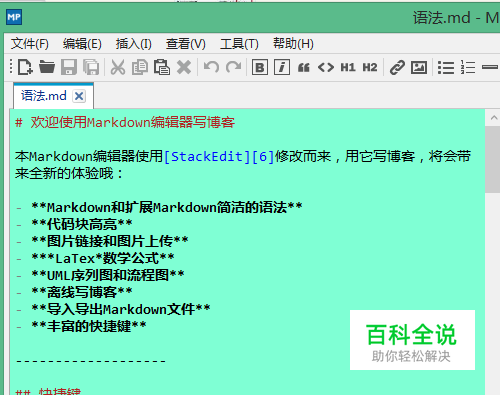
Task: Apply H2 heading
Action: [370, 67]
